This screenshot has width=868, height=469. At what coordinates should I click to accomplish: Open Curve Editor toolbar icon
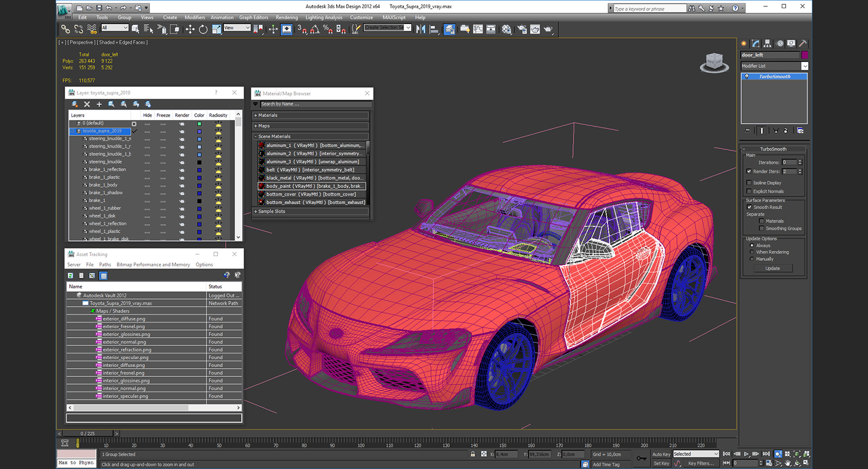point(478,29)
